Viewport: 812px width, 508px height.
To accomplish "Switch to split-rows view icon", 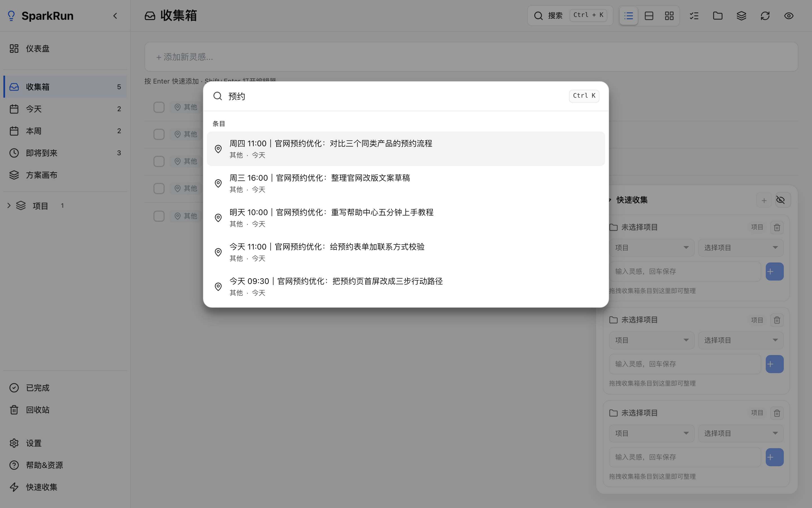I will point(649,16).
